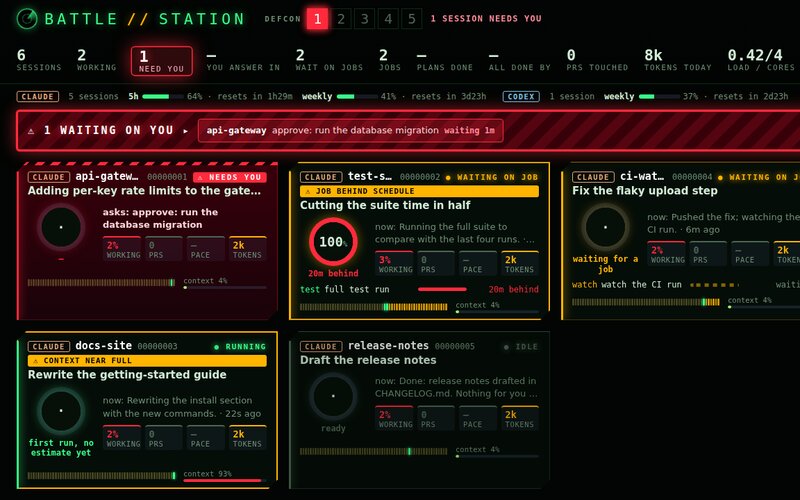Click the JOB BEHIND SCHEDULE warning bar
Screen dimensions: 800x500
click(x=419, y=191)
